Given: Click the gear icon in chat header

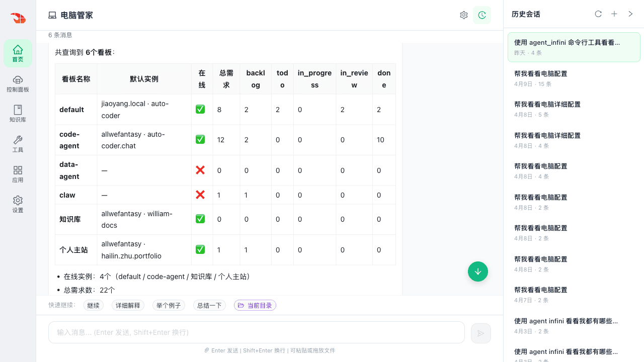Looking at the screenshot, I should click(464, 15).
